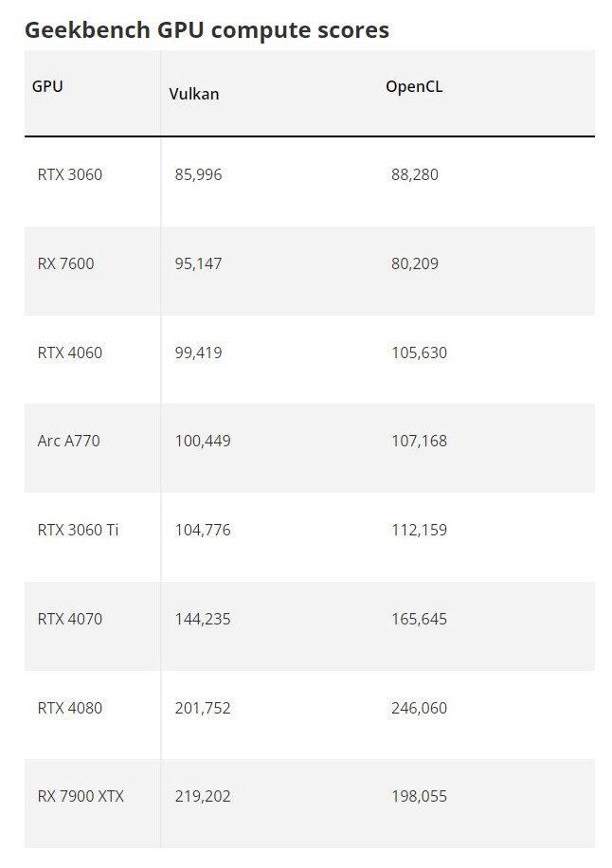Click the RX 7900 XTX row label
612x868 pixels.
[81, 797]
